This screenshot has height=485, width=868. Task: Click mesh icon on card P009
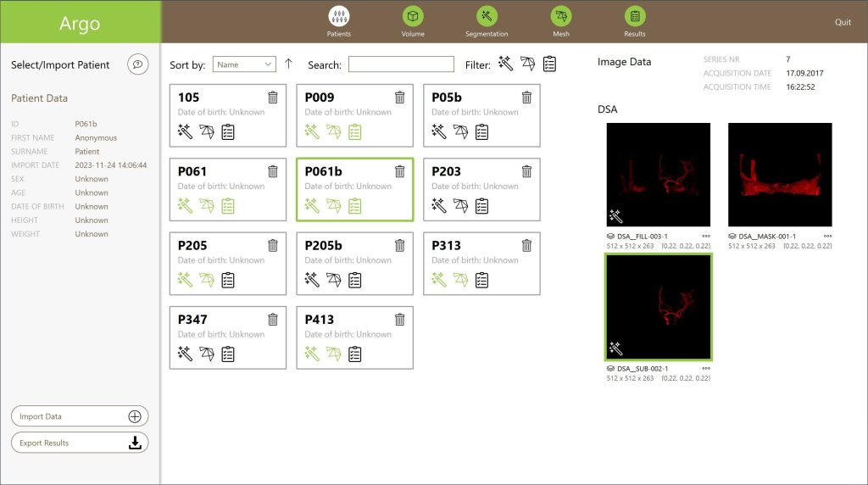333,131
